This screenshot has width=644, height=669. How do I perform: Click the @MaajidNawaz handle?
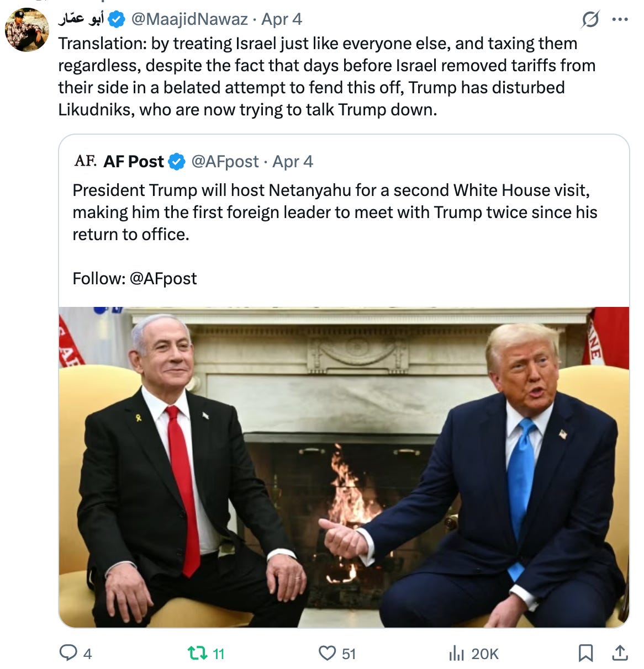(x=189, y=19)
